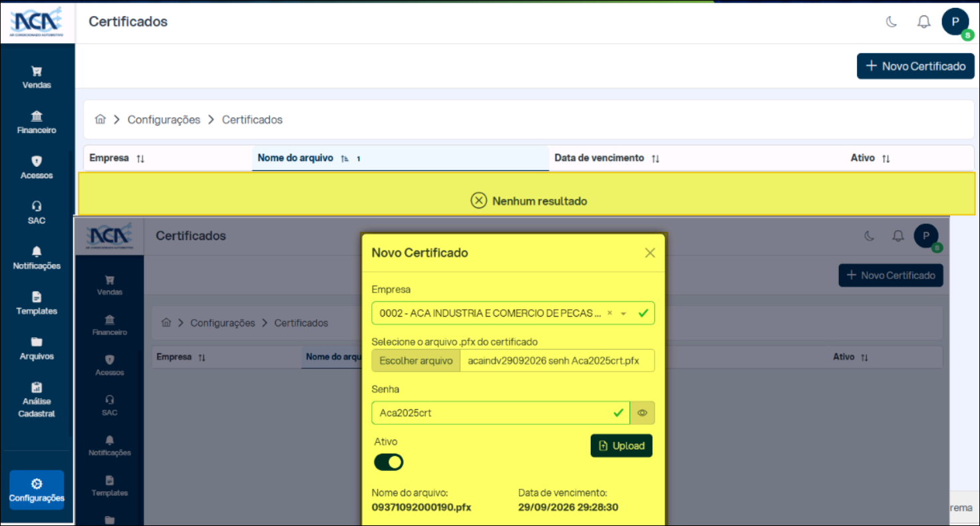980x526 pixels.
Task: Show password with the eye icon
Action: [642, 413]
